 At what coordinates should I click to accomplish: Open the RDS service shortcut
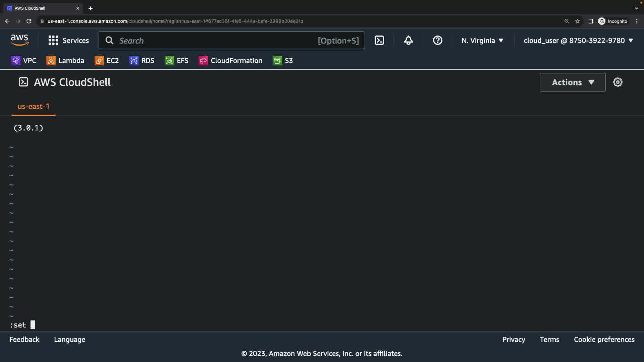tap(142, 61)
